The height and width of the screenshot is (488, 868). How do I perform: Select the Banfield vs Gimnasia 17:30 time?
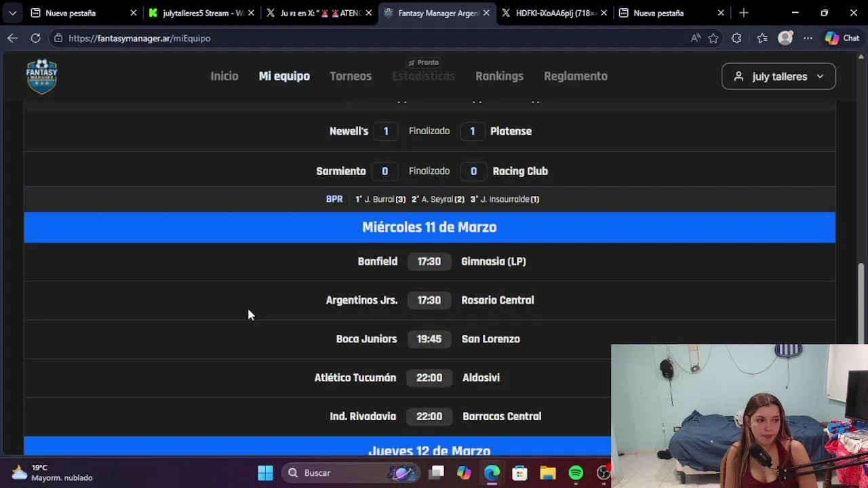(x=429, y=261)
